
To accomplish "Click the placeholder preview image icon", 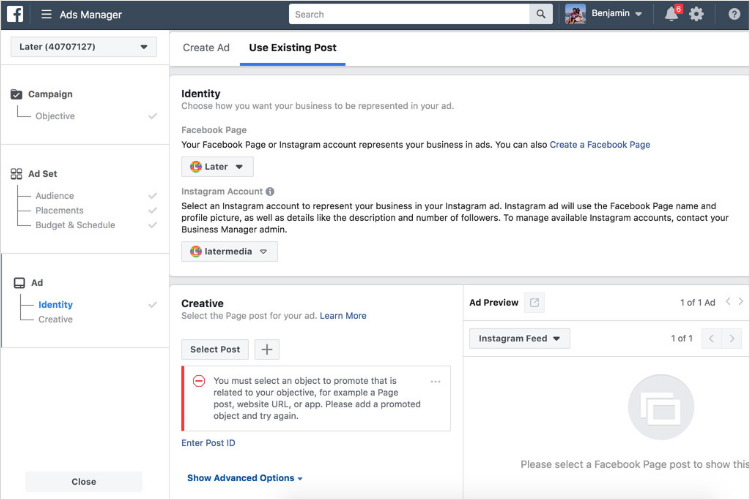I will (x=661, y=407).
